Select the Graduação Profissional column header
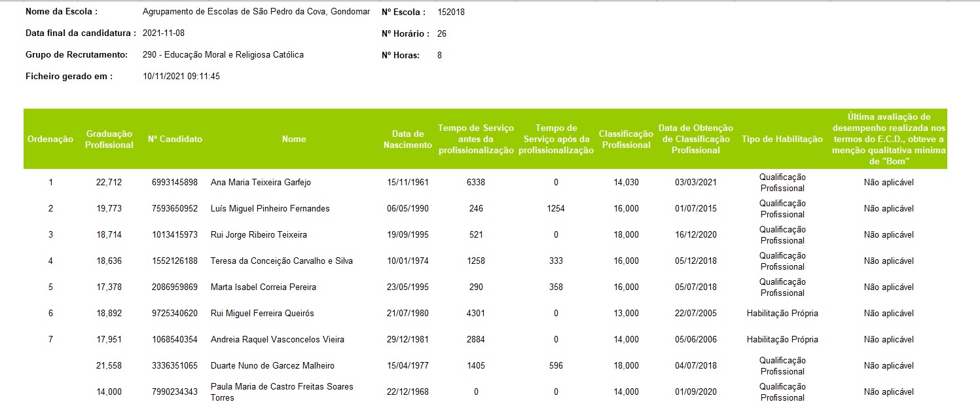Image resolution: width=980 pixels, height=419 pixels. (109, 139)
